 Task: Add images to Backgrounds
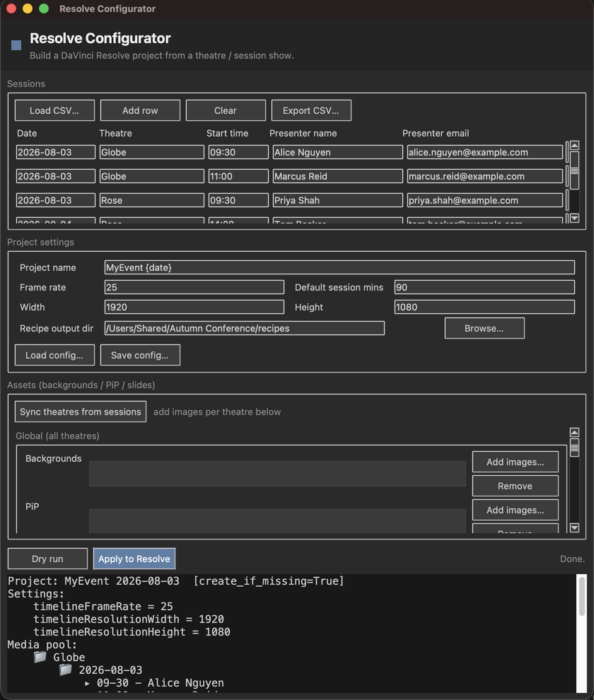click(516, 462)
